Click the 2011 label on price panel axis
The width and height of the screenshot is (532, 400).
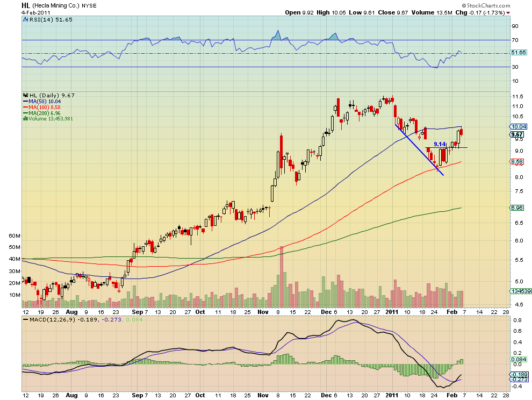[392, 312]
